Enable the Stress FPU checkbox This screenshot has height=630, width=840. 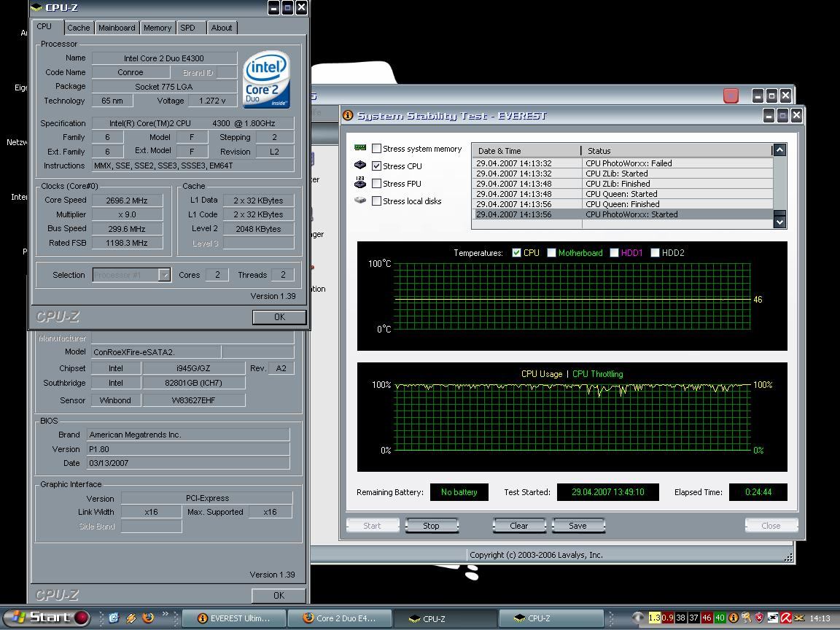click(376, 184)
